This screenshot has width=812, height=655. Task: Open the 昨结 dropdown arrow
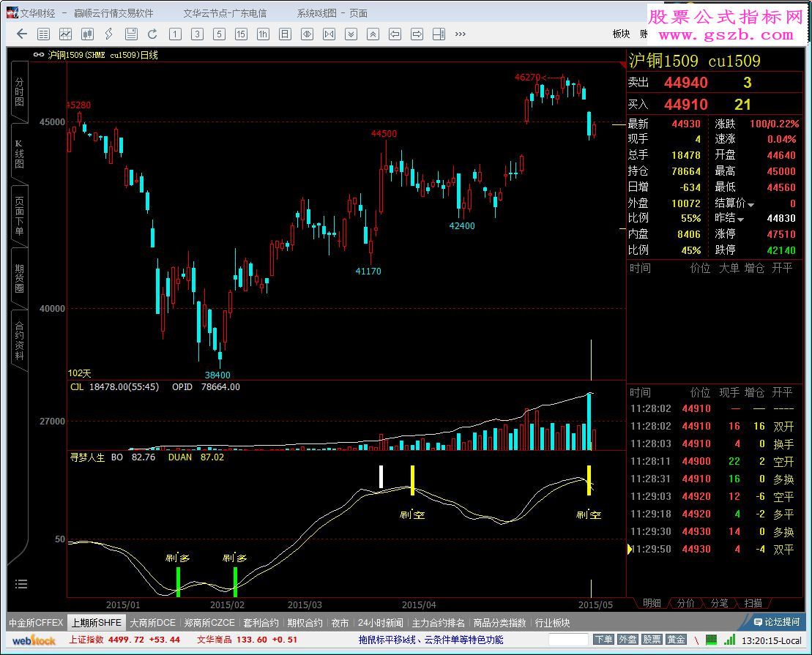point(740,220)
